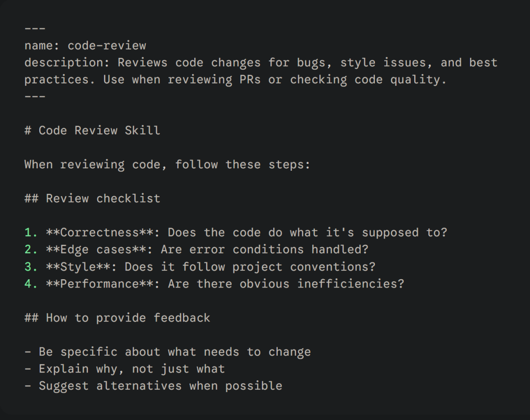
Task: Click the word 'code-review' in the name line
Action: coord(106,46)
